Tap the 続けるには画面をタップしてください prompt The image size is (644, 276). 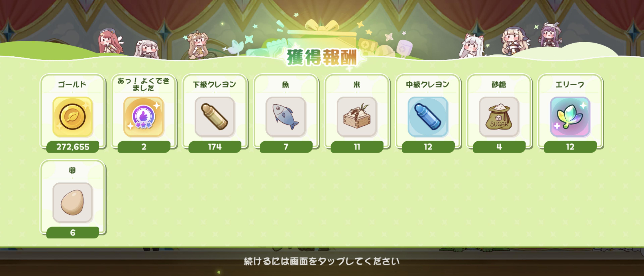[322, 261]
